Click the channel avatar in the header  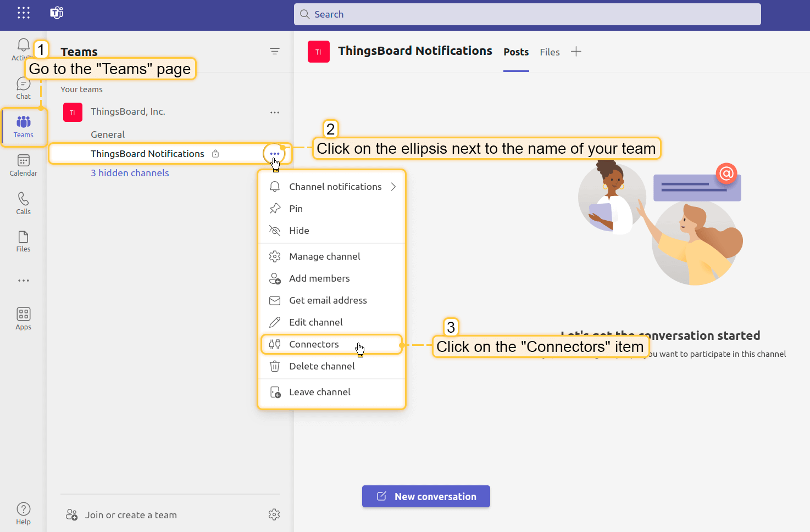coord(319,52)
